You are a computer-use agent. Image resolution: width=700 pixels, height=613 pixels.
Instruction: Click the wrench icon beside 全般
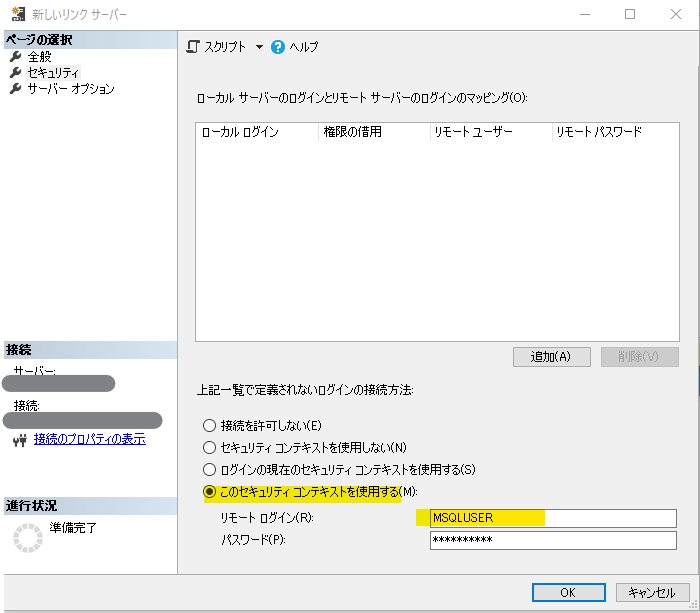click(x=15, y=57)
